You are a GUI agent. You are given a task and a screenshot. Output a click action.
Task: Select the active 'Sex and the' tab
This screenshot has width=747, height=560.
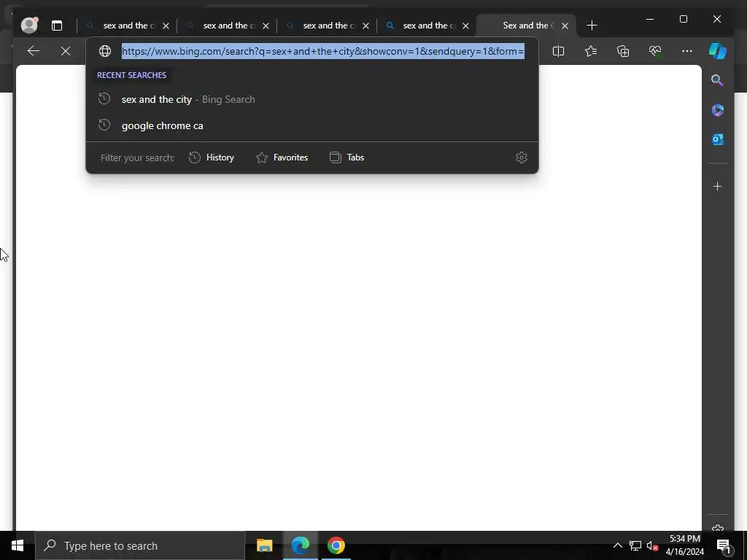[x=526, y=26]
